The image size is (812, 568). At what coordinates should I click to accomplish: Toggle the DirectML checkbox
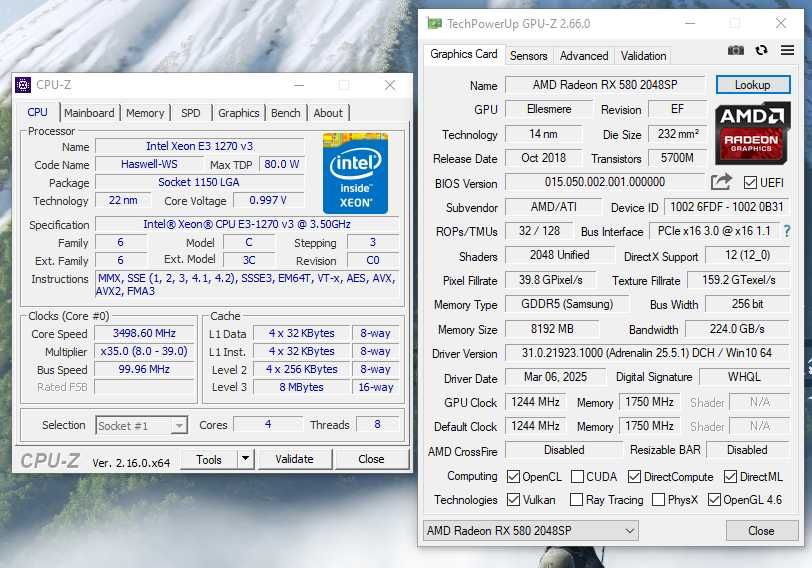pyautogui.click(x=730, y=476)
